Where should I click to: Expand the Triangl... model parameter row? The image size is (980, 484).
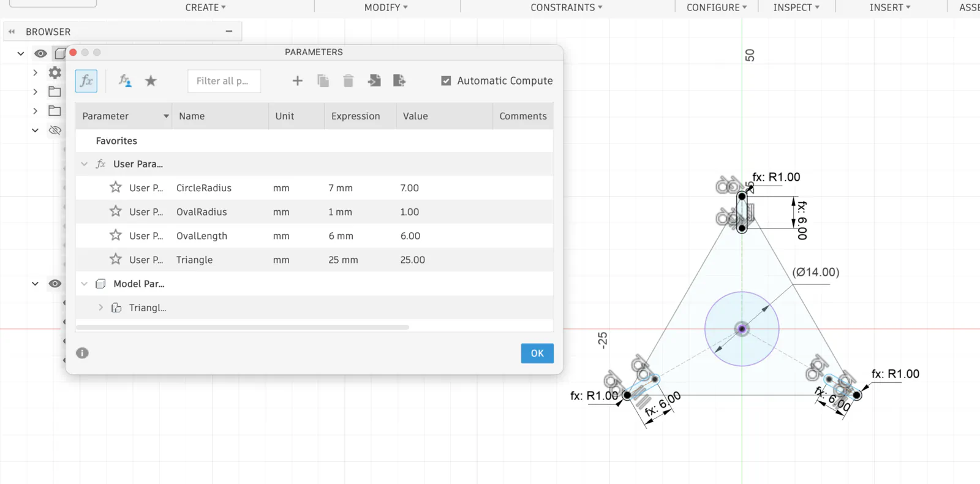click(101, 308)
